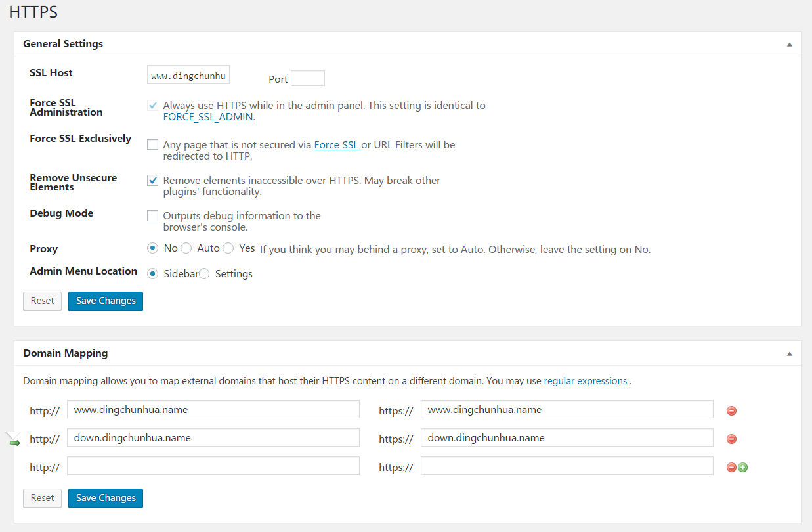This screenshot has width=812, height=532.
Task: Focus the empty http mapping field
Action: [213, 466]
